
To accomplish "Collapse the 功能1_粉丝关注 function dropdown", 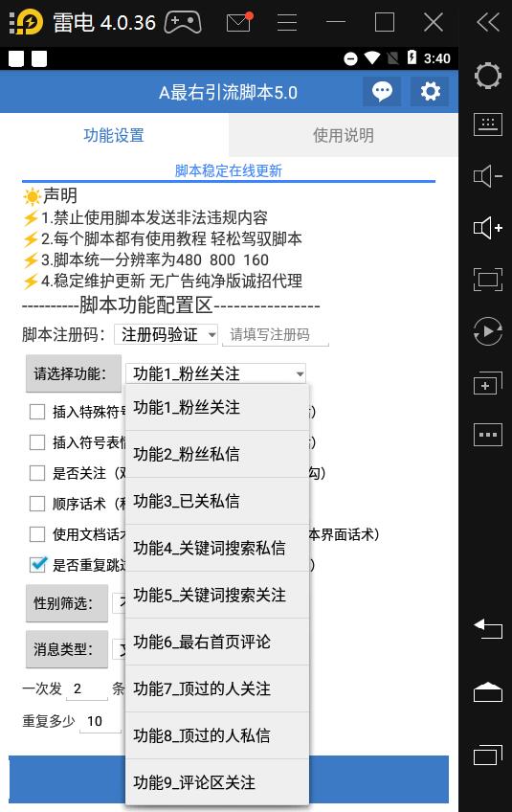I will coord(216,373).
